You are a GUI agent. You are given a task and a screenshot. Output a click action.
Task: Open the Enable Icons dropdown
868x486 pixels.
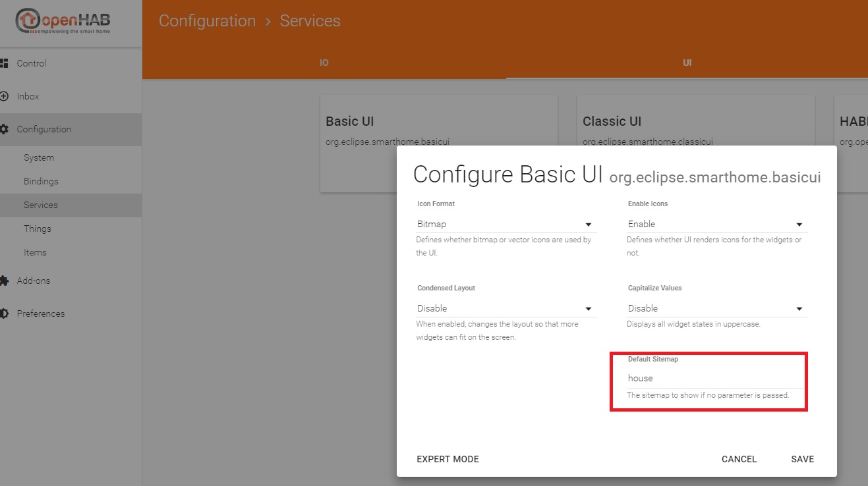point(717,224)
